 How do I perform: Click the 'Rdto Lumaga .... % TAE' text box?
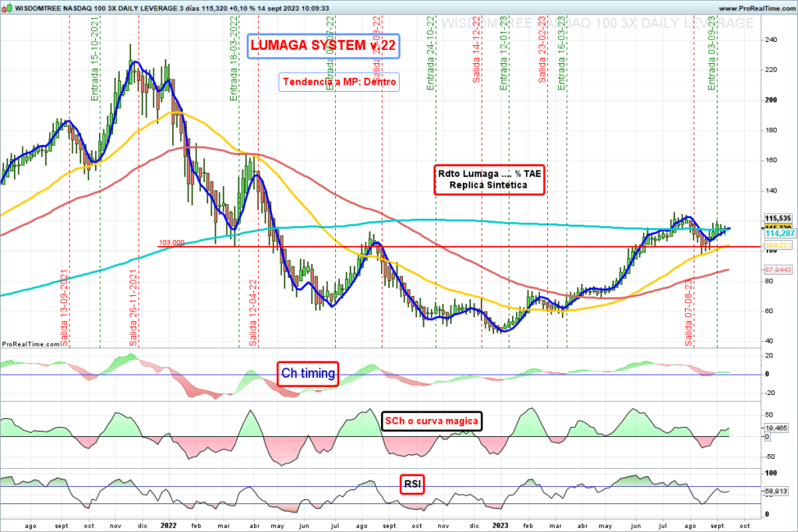[489, 179]
